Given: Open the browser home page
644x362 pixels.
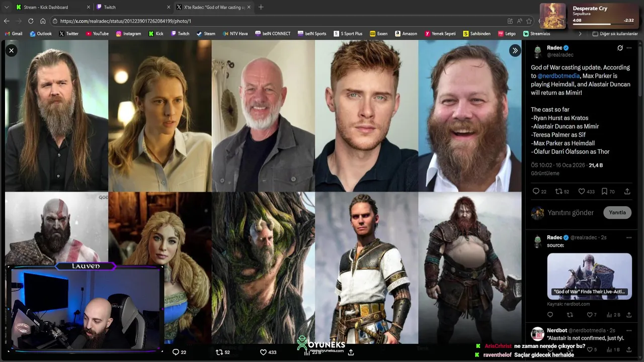Looking at the screenshot, I should [x=43, y=21].
